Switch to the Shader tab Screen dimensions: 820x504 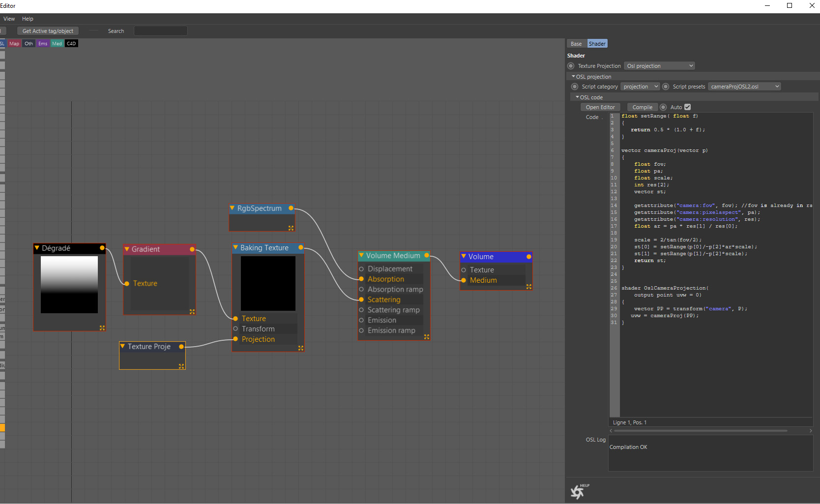[x=597, y=44]
